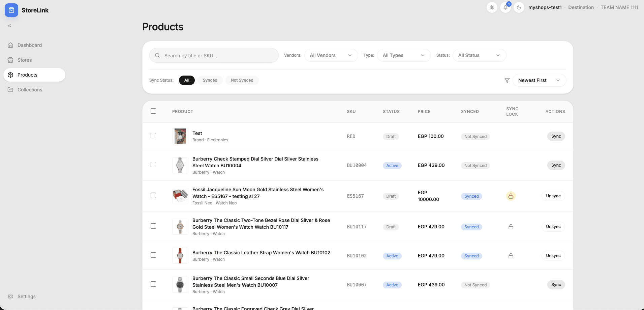Filter sync status to Synced
644x310 pixels.
tap(210, 80)
